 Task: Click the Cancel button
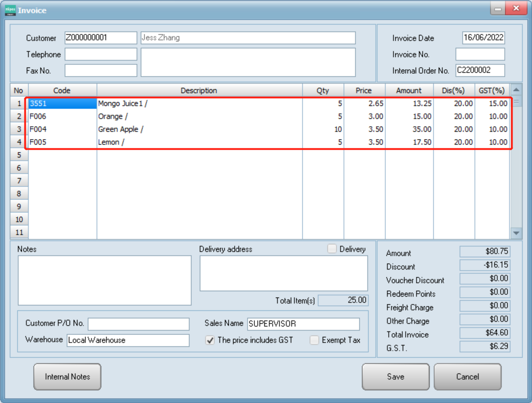click(x=467, y=376)
